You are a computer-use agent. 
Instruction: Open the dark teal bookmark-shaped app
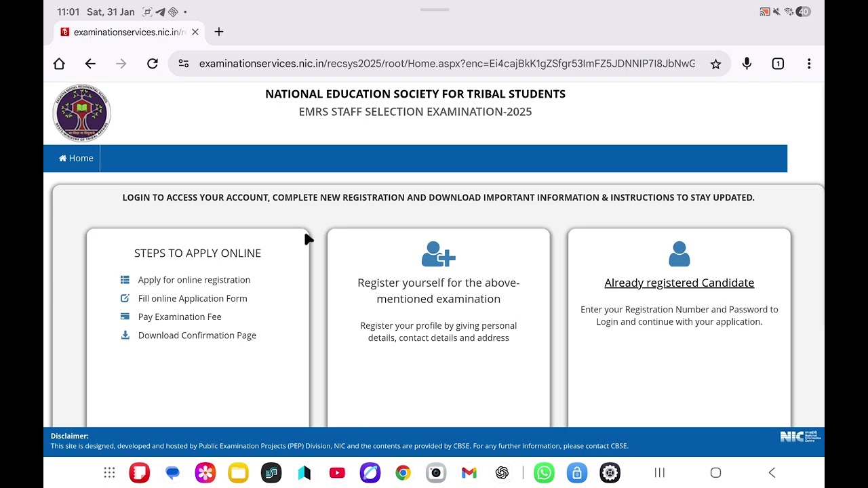[x=304, y=473]
